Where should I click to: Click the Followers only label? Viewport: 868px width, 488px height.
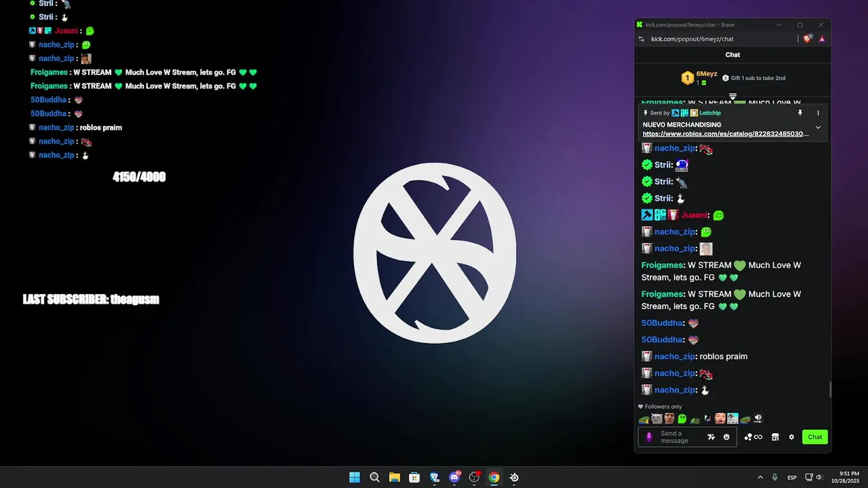point(663,407)
